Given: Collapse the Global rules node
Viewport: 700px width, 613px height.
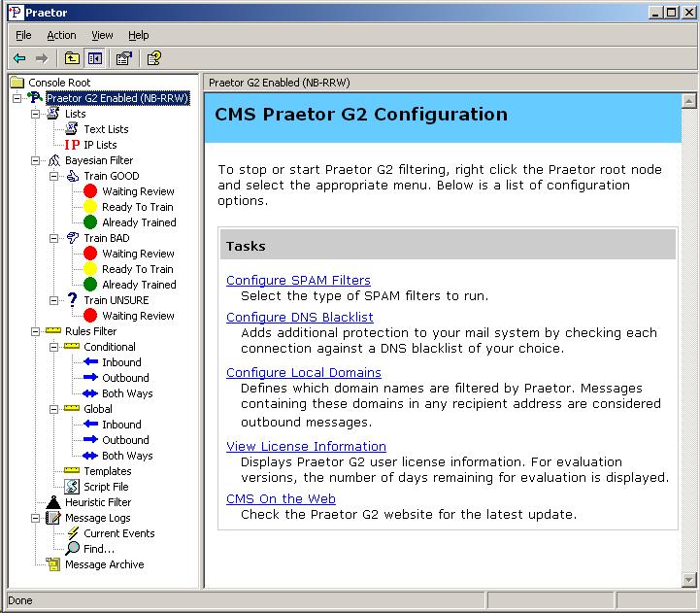Looking at the screenshot, I should pyautogui.click(x=53, y=409).
